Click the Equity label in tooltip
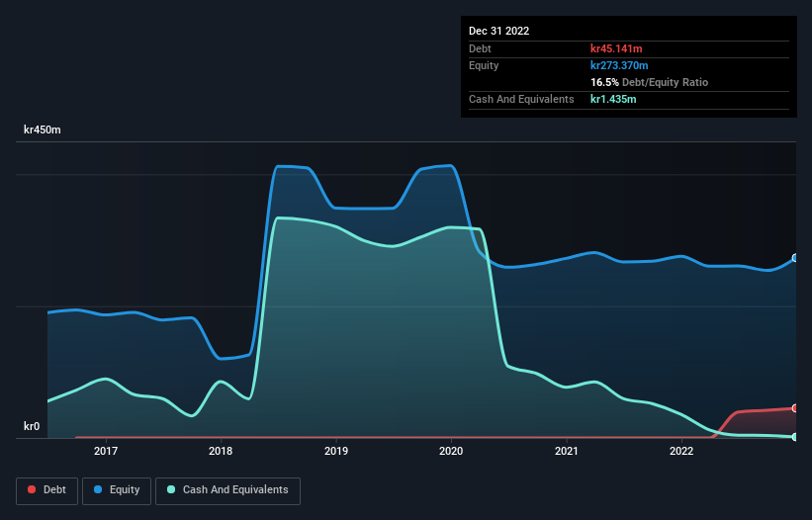This screenshot has height=520, width=812. (x=484, y=65)
